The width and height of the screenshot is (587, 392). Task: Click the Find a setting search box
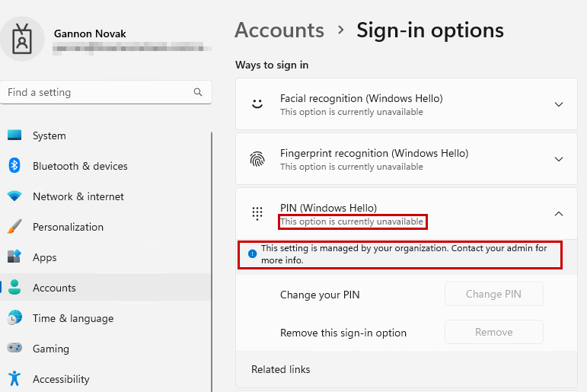(x=97, y=92)
